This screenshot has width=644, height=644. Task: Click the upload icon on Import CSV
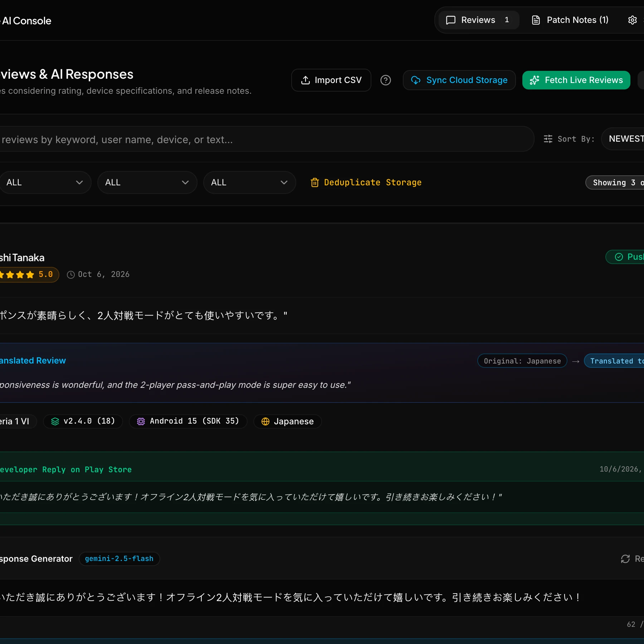point(305,80)
